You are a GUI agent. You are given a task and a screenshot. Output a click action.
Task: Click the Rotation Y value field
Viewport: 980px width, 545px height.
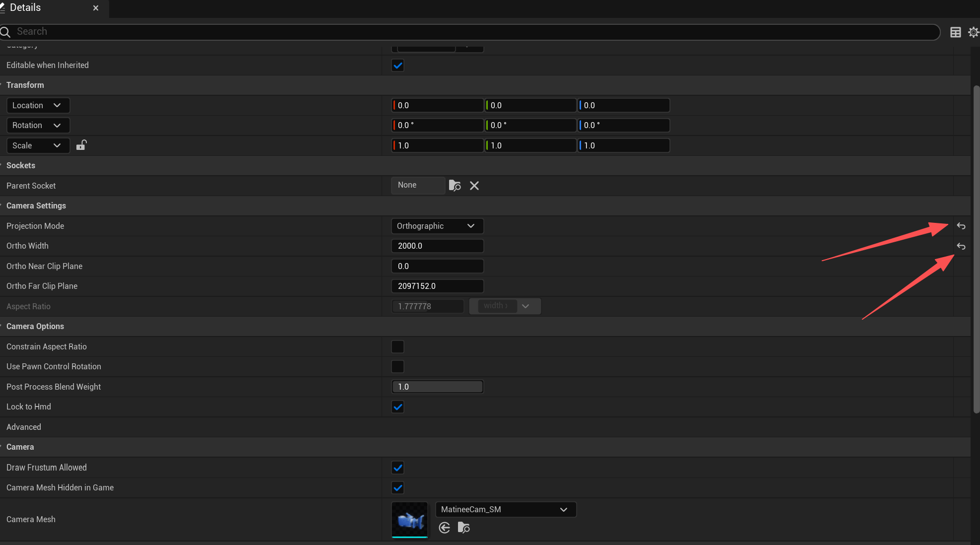(530, 125)
